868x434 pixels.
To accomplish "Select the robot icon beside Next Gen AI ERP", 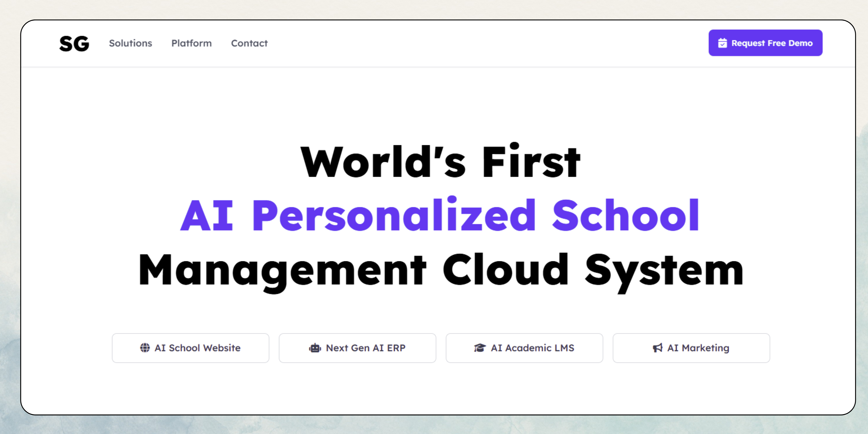I will (x=315, y=348).
